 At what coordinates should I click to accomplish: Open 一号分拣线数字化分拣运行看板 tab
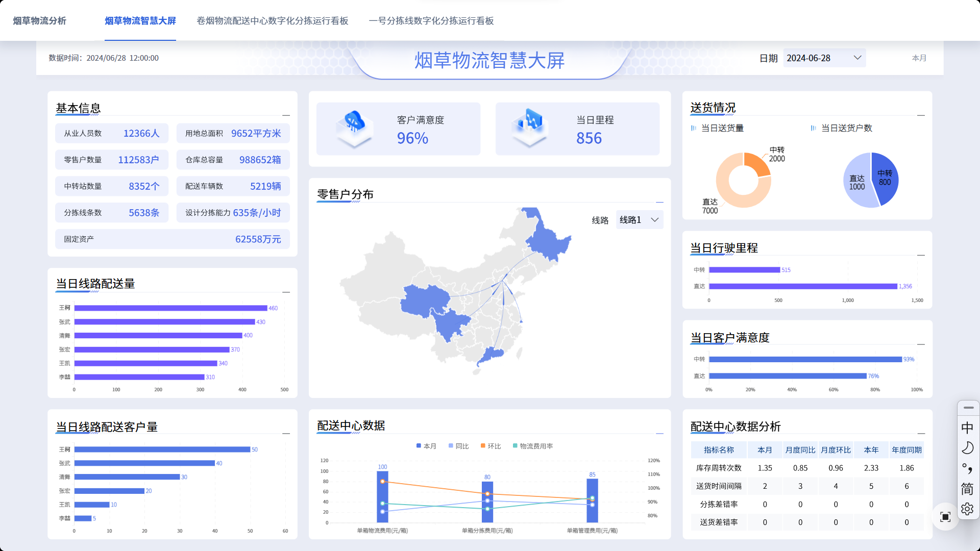[431, 21]
